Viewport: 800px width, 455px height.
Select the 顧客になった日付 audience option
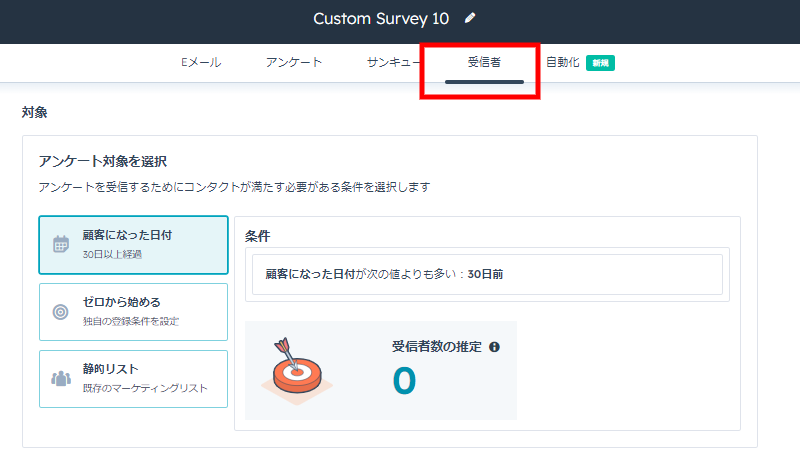click(x=133, y=245)
